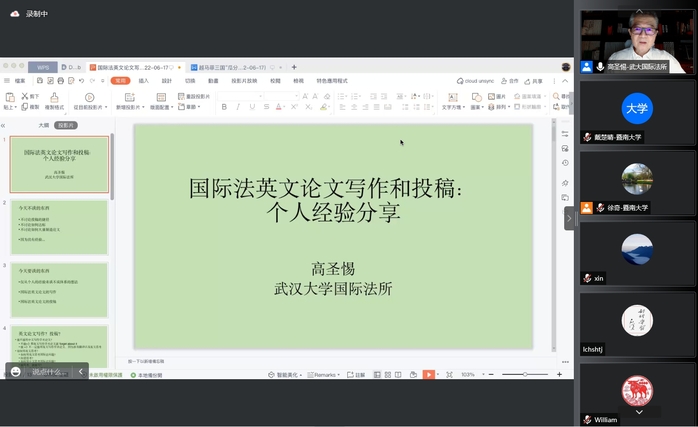Expand the 新增投影片 dropdown arrow
Image resolution: width=698 pixels, height=427 pixels.
click(144, 107)
